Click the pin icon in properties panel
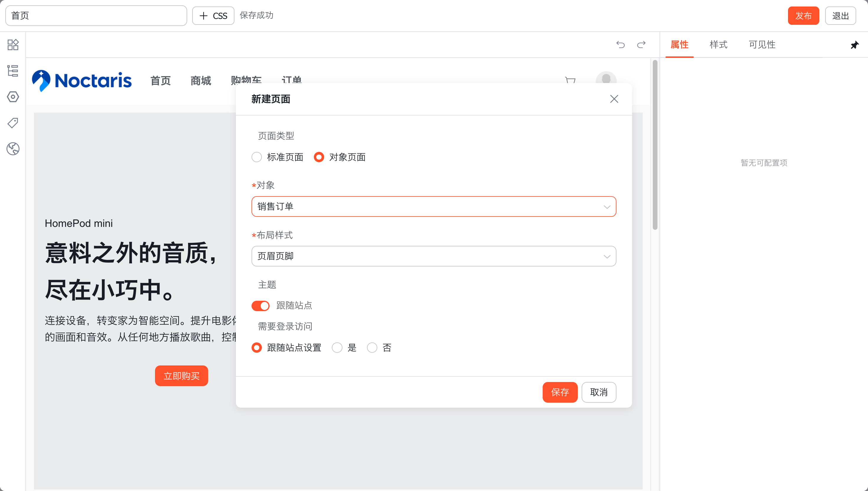 (854, 45)
